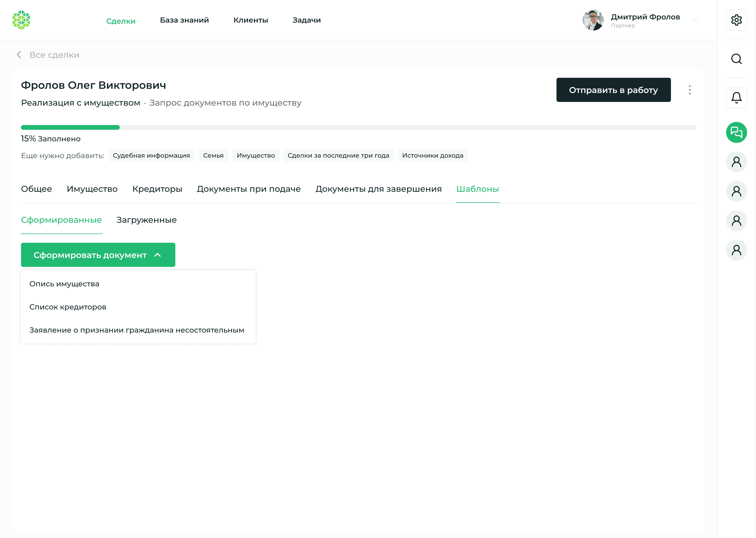Open the База знаний navigation item
The width and height of the screenshot is (756, 538).
(184, 20)
